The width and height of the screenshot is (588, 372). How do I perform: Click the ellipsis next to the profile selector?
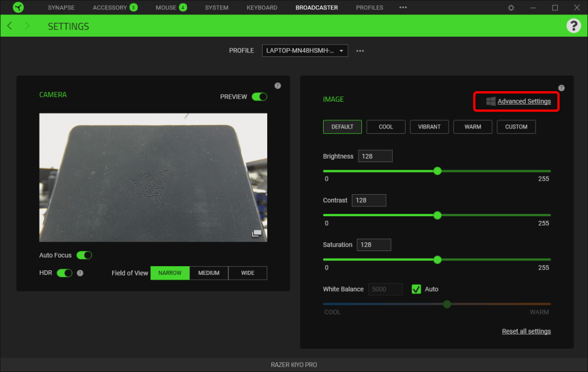tap(360, 51)
